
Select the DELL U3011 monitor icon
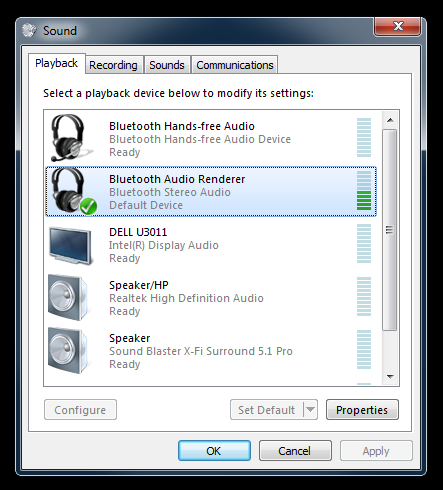[70, 245]
